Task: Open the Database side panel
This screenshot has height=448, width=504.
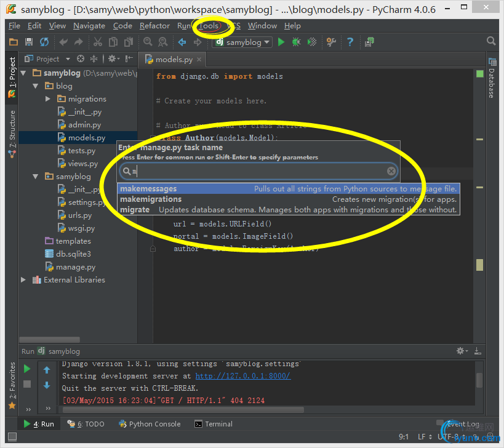Action: 492,78
